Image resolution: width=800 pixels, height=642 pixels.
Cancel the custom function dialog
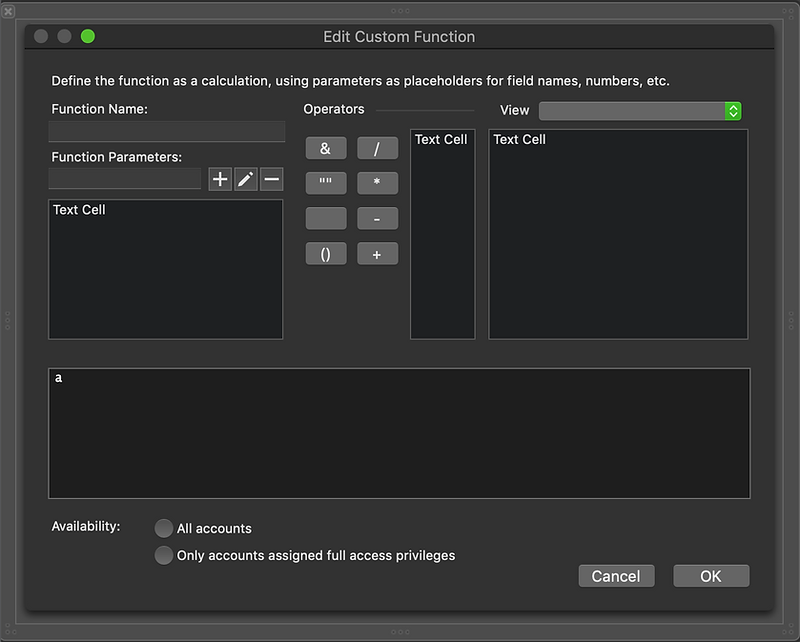(616, 576)
